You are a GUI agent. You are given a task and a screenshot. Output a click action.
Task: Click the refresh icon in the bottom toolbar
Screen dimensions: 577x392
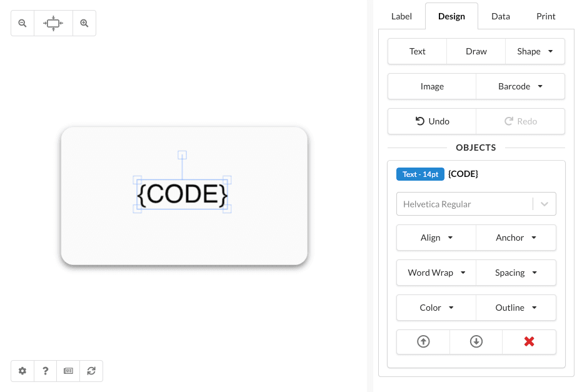[x=91, y=371]
